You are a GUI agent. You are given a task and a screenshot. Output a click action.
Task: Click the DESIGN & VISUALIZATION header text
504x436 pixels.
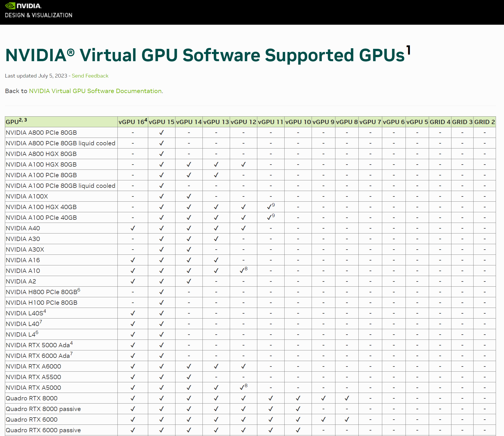point(38,16)
